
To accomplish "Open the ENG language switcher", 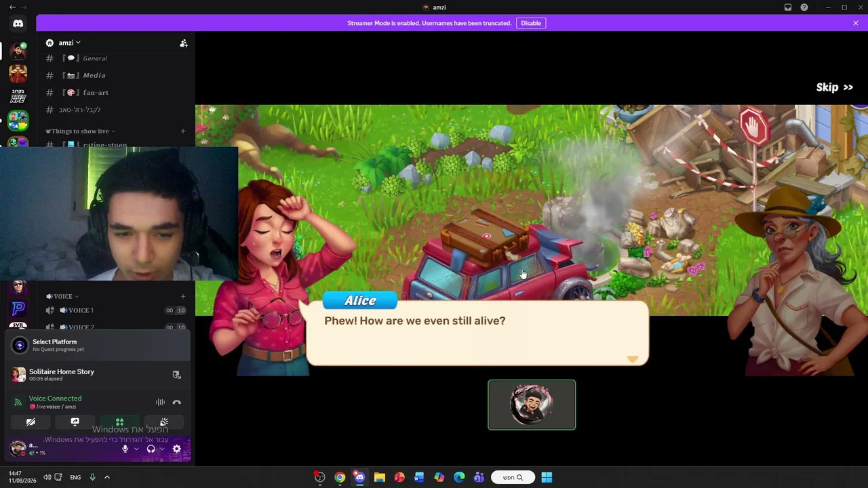I will 75,477.
